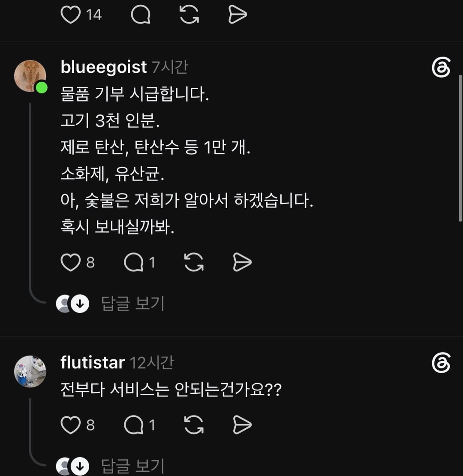Screen dimensions: 463x476
Task: Open the flutistar username link
Action: (93, 363)
